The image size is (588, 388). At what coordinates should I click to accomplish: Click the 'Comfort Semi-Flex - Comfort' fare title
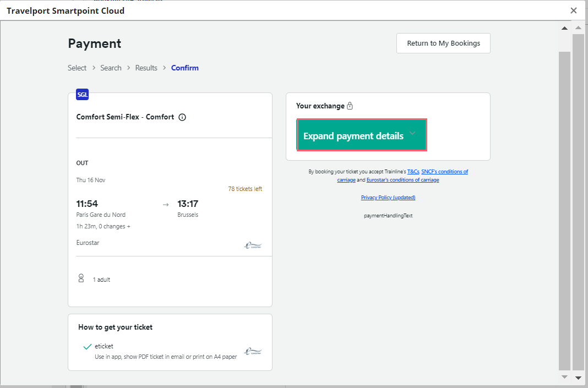(125, 117)
